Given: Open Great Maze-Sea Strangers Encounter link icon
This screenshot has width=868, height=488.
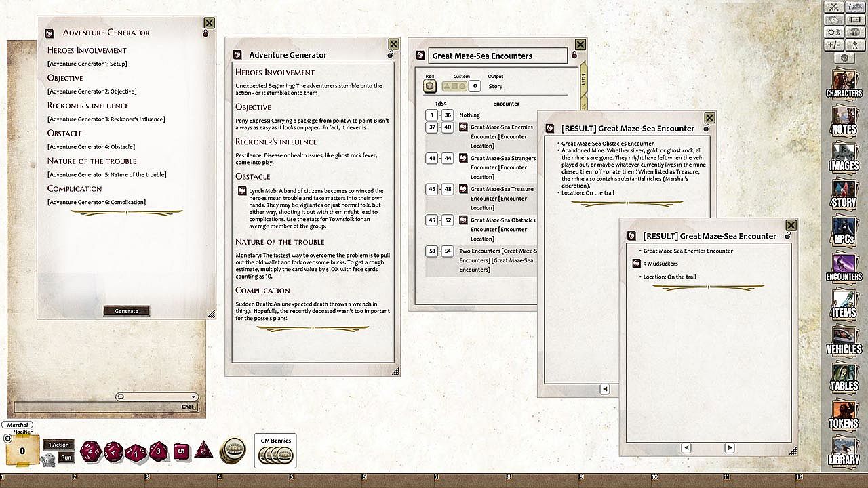Looking at the screenshot, I should [x=464, y=158].
